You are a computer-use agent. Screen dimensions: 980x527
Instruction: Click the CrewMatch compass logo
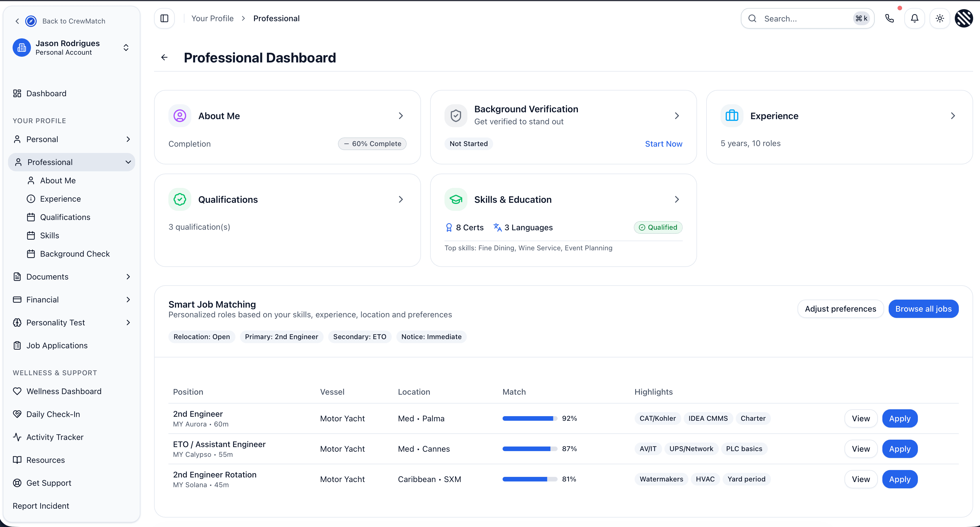point(31,21)
